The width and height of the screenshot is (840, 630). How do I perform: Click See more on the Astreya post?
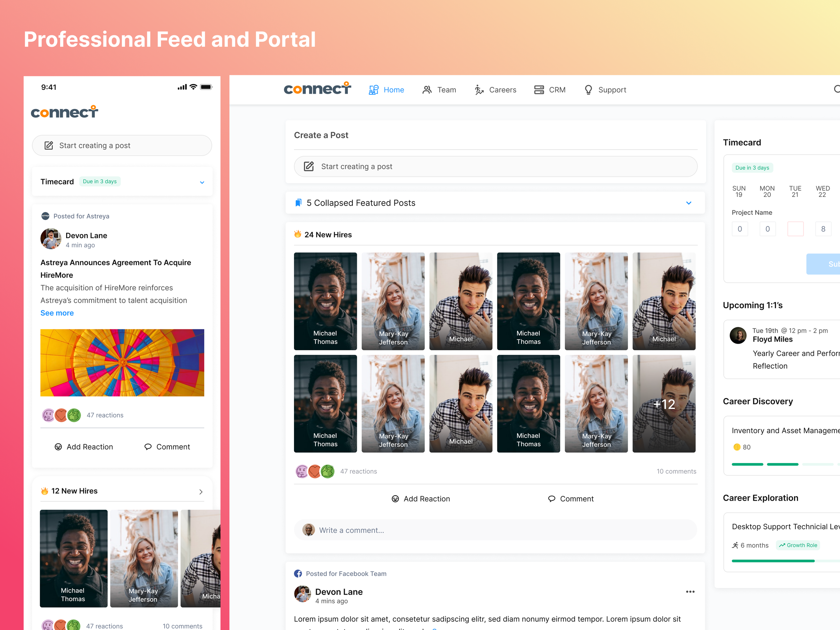(x=57, y=313)
